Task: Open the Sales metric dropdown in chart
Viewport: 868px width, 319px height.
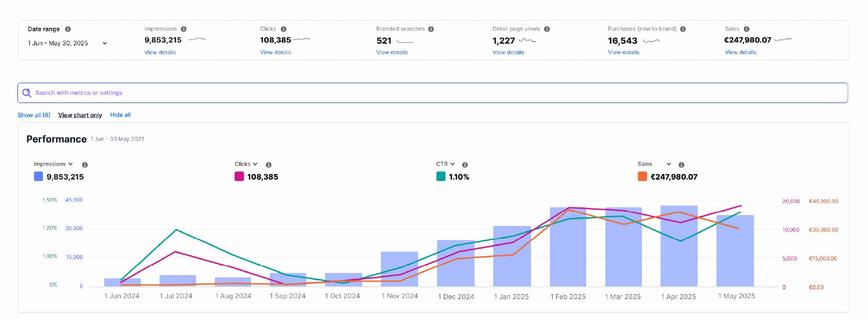Action: click(654, 164)
